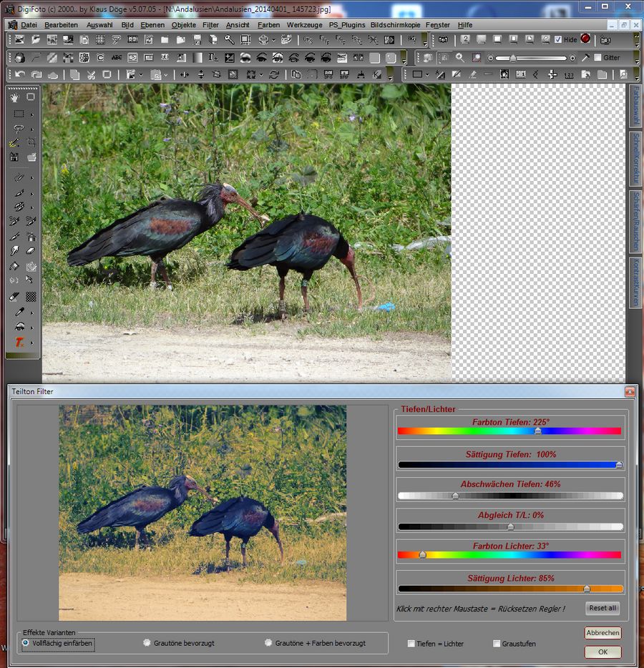Open the dropdown next to rectangle shape
644x668 pixels.
[427, 74]
